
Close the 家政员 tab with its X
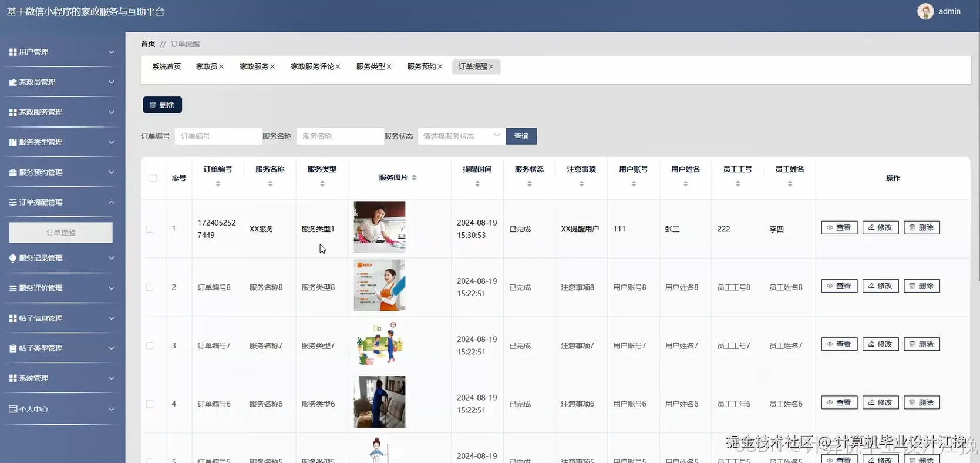[x=221, y=67]
